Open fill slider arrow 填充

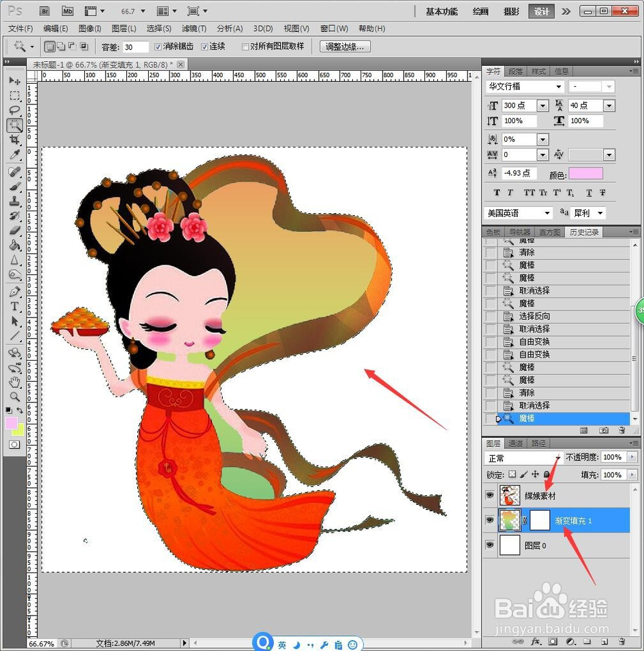[x=632, y=475]
